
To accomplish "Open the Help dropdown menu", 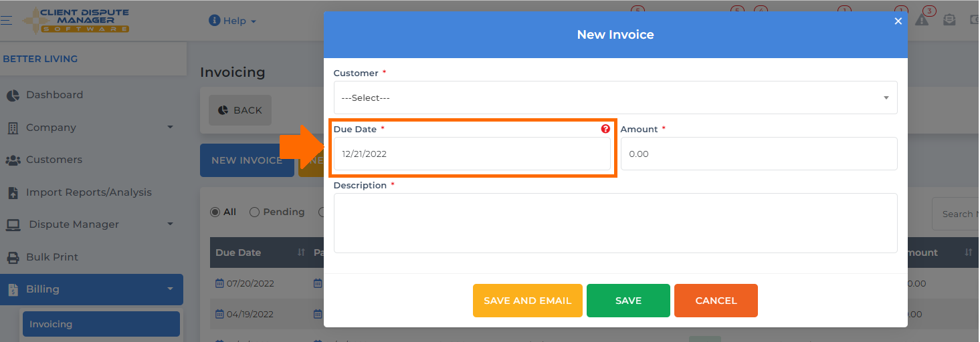I will [233, 21].
